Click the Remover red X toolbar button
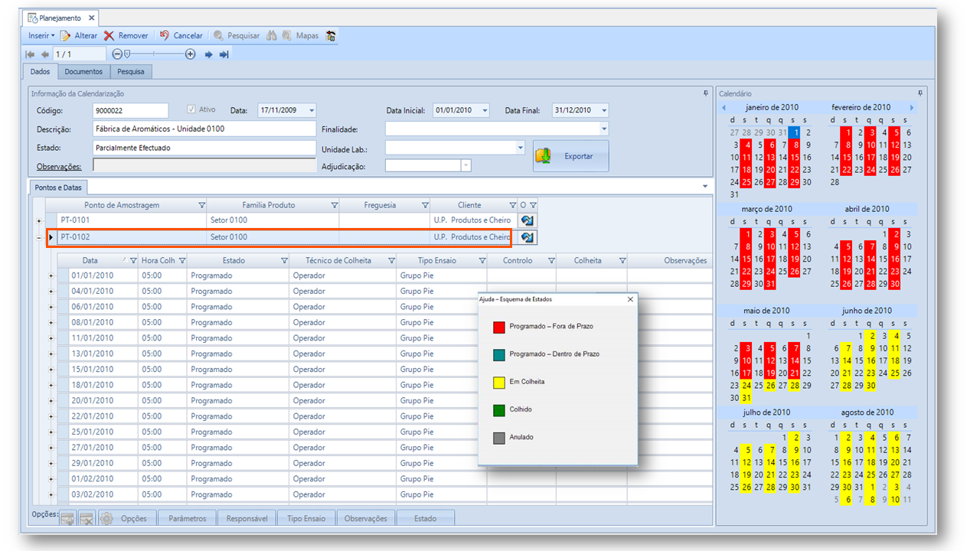Screen dimensions: 980x551 click(126, 35)
